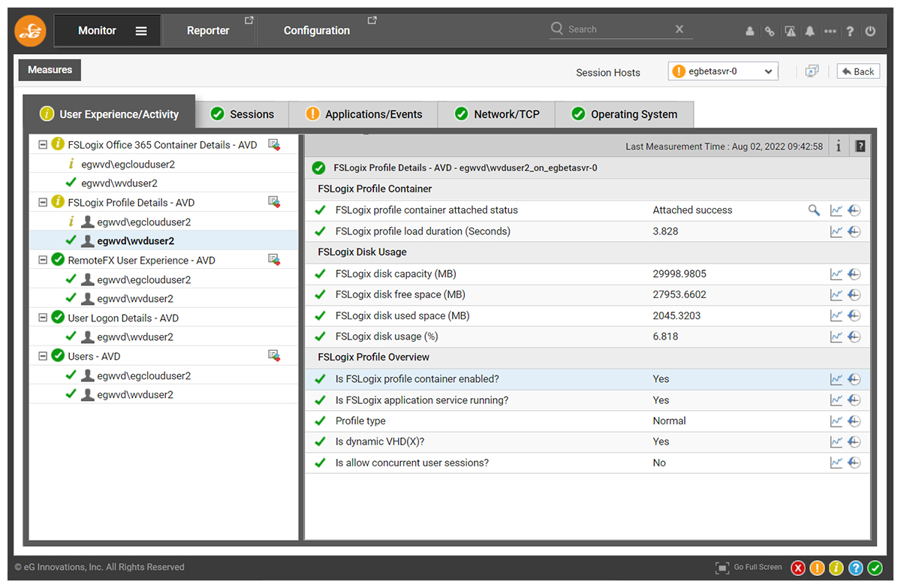Image resolution: width=901 pixels, height=588 pixels.
Task: Click the Go Full Screen button
Action: [x=749, y=568]
